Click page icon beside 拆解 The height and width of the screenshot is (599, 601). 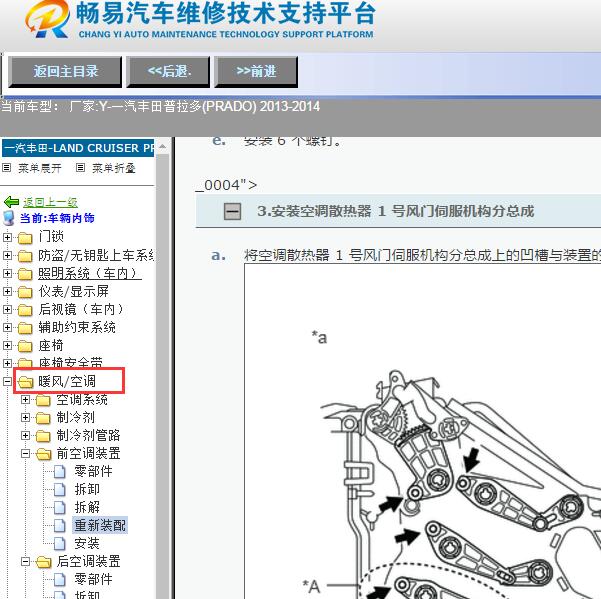click(x=59, y=507)
